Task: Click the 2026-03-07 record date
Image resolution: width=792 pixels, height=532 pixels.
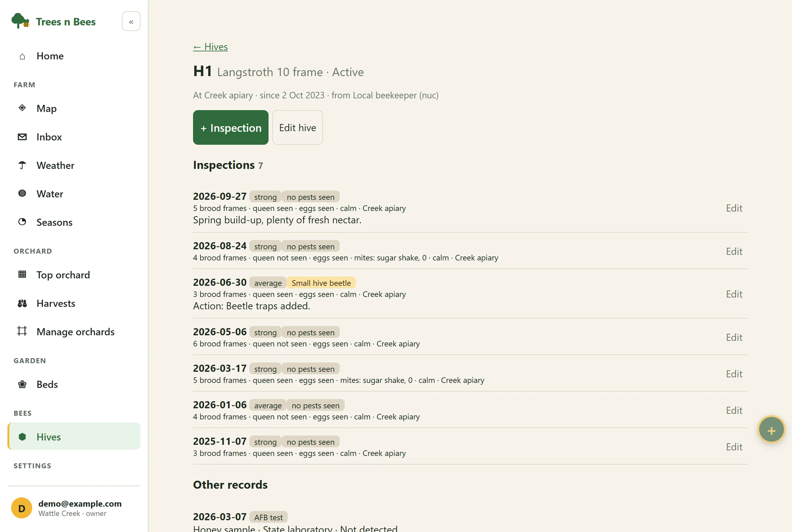Action: pos(220,517)
